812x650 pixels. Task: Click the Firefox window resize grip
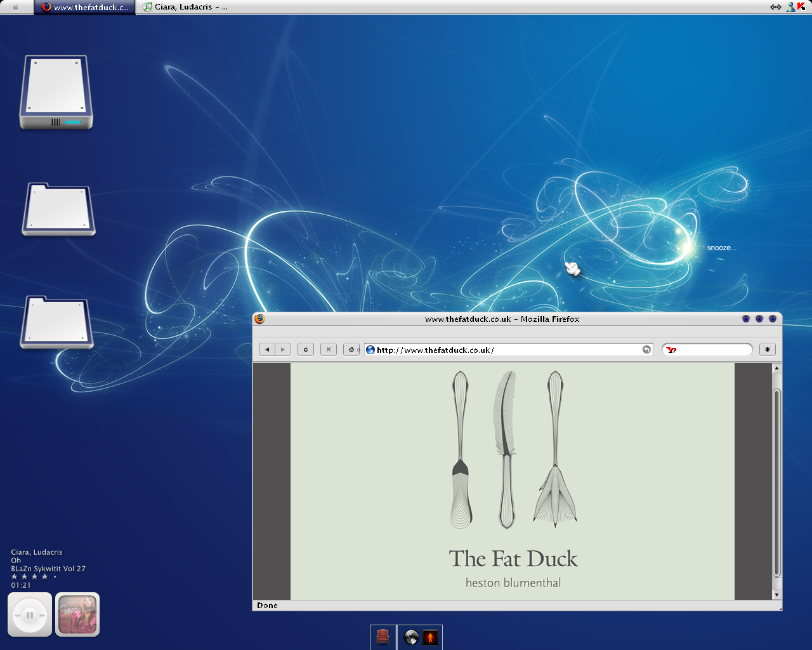click(779, 608)
